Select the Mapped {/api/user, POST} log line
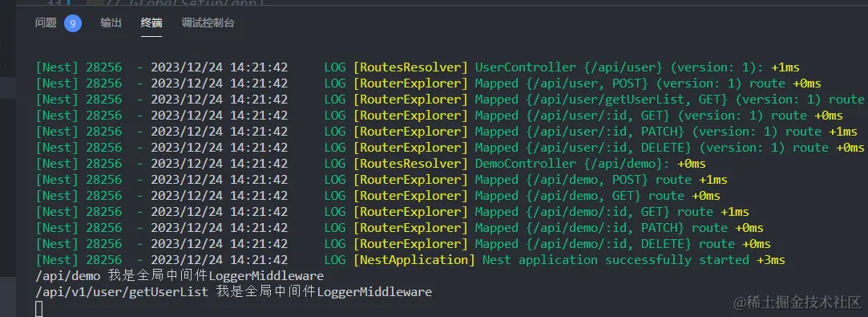This screenshot has height=317, width=868. coord(428,83)
